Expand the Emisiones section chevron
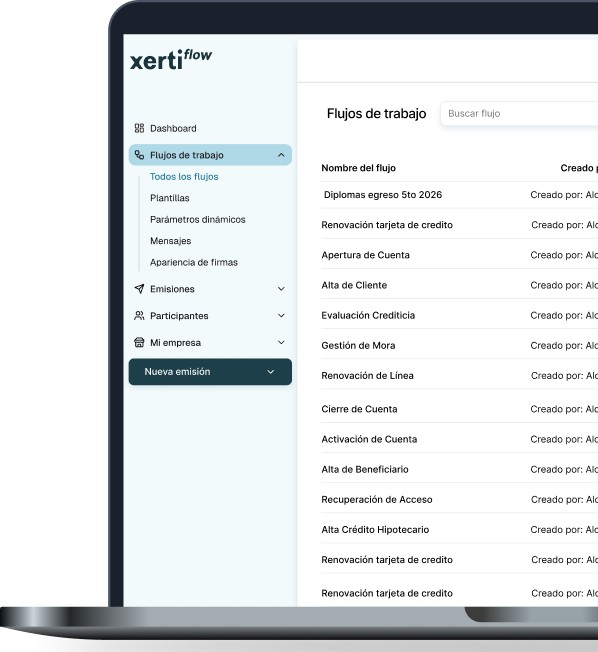The width and height of the screenshot is (598, 652). 281,289
